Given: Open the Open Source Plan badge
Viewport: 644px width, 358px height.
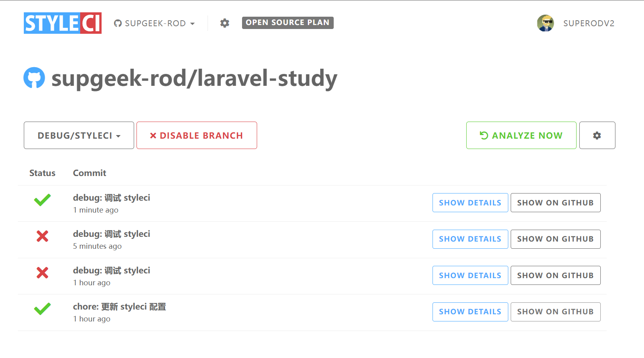Looking at the screenshot, I should 288,23.
